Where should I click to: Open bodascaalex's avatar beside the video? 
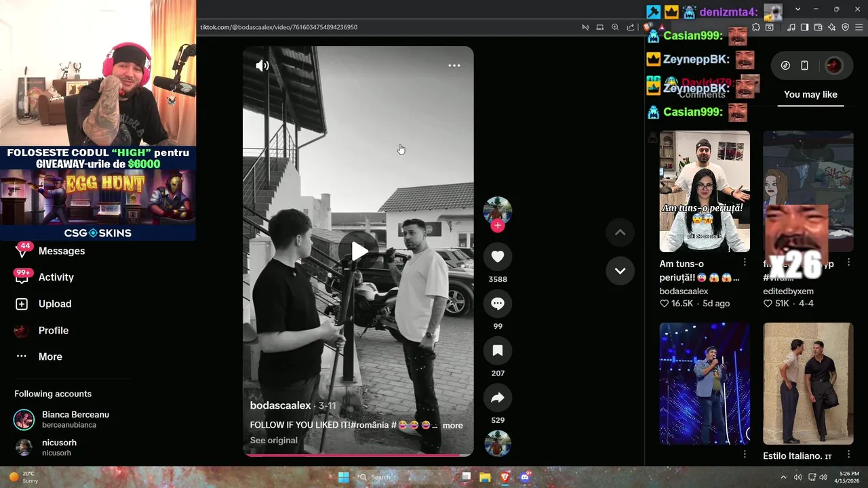(x=497, y=211)
